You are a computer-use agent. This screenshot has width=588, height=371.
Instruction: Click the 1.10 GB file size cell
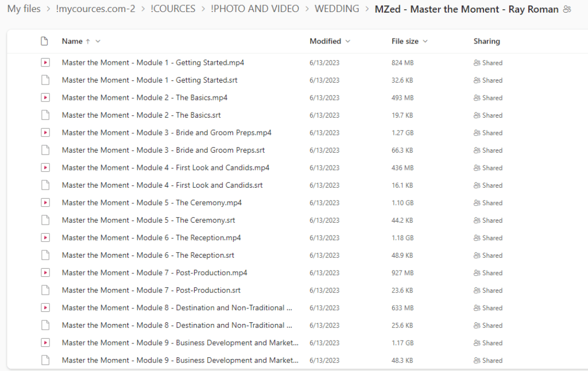pyautogui.click(x=403, y=203)
